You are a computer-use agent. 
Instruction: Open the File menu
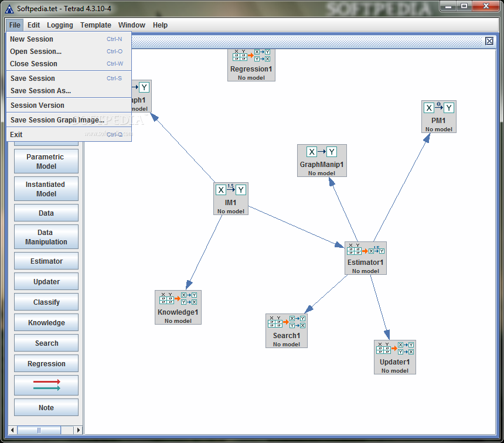coord(15,25)
